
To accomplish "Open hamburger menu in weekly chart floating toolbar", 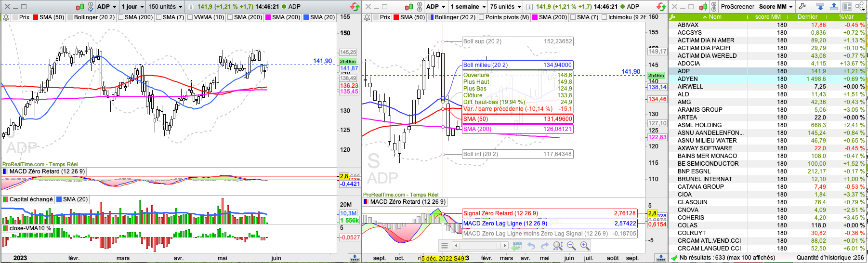I will tap(445, 246).
